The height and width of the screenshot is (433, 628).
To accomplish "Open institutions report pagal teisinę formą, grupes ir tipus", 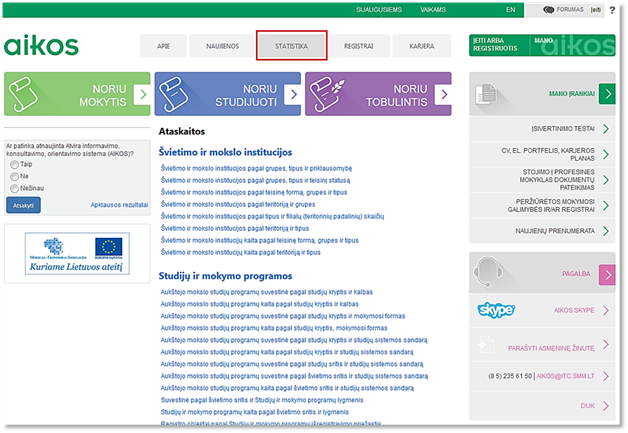I will point(254,192).
